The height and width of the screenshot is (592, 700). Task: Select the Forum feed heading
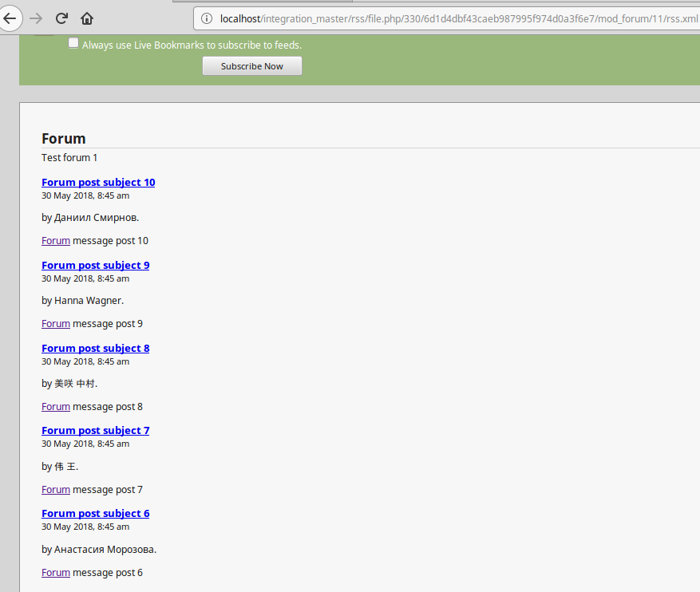(63, 139)
